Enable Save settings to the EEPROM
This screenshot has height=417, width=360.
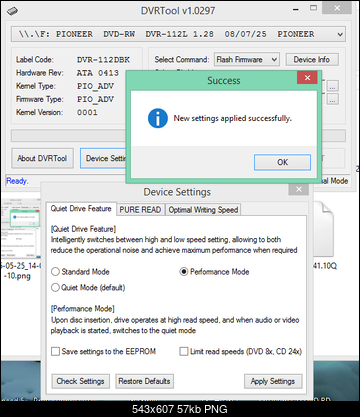point(55,352)
